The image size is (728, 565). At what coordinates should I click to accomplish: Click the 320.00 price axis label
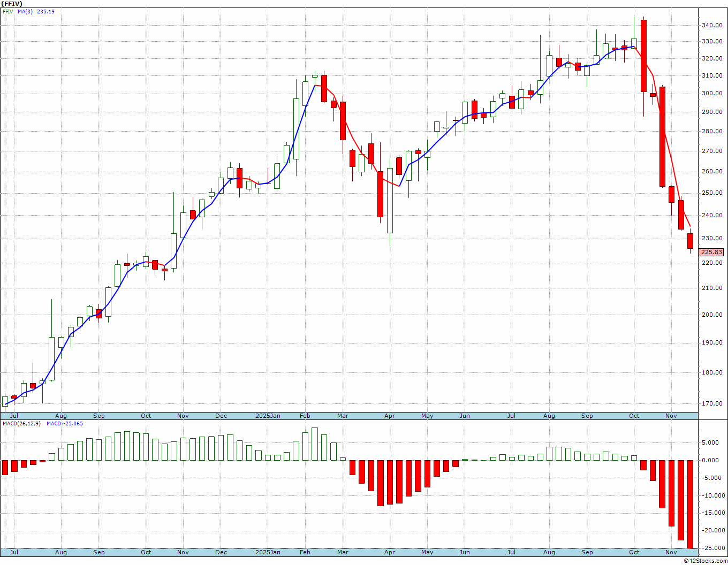(x=711, y=58)
